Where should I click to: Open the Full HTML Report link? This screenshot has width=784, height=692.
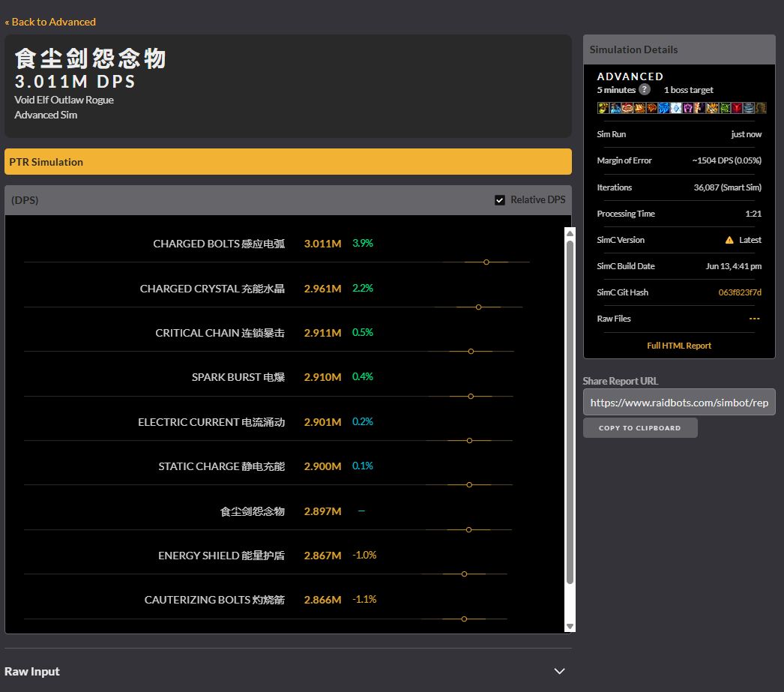[678, 346]
